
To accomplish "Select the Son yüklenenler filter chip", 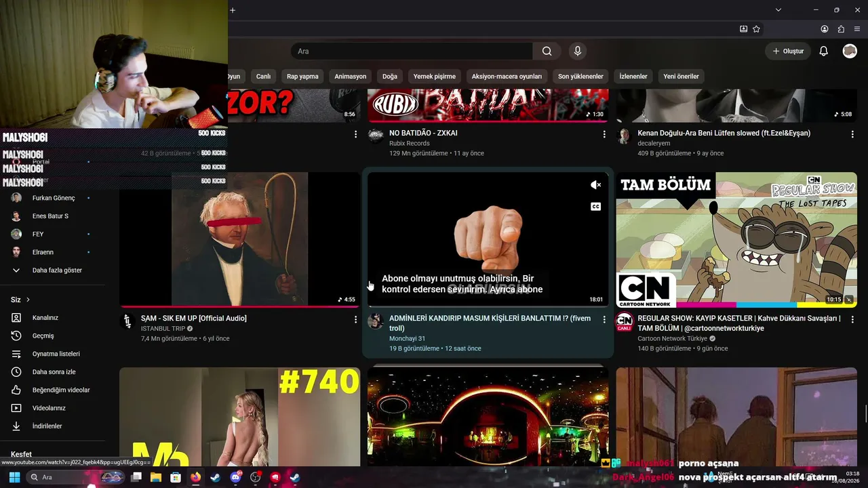I will point(580,77).
